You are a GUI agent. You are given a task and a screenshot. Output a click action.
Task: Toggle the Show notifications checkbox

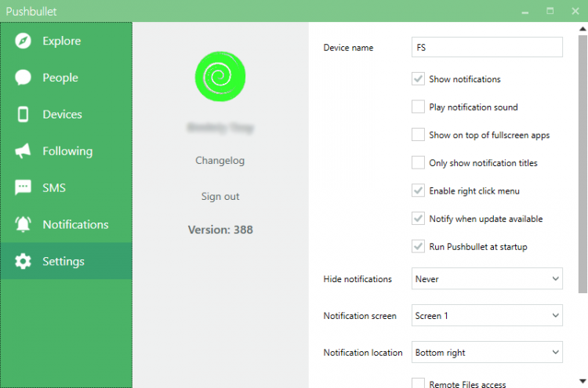point(418,79)
